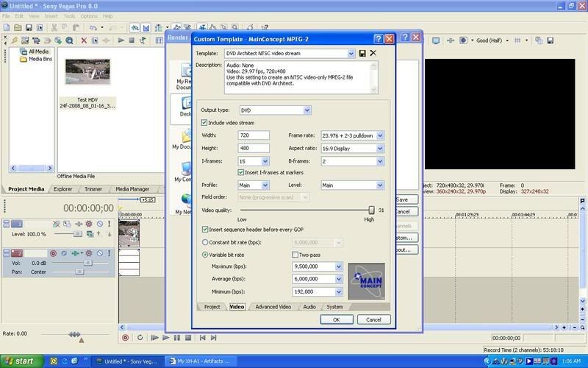The image size is (588, 368).
Task: Click the transport Pause button
Action: pos(176,338)
